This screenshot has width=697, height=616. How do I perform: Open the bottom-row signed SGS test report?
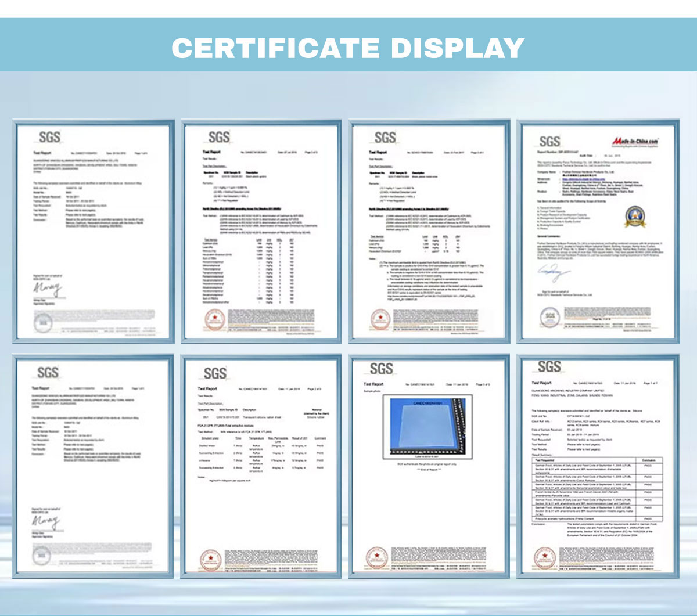click(93, 467)
